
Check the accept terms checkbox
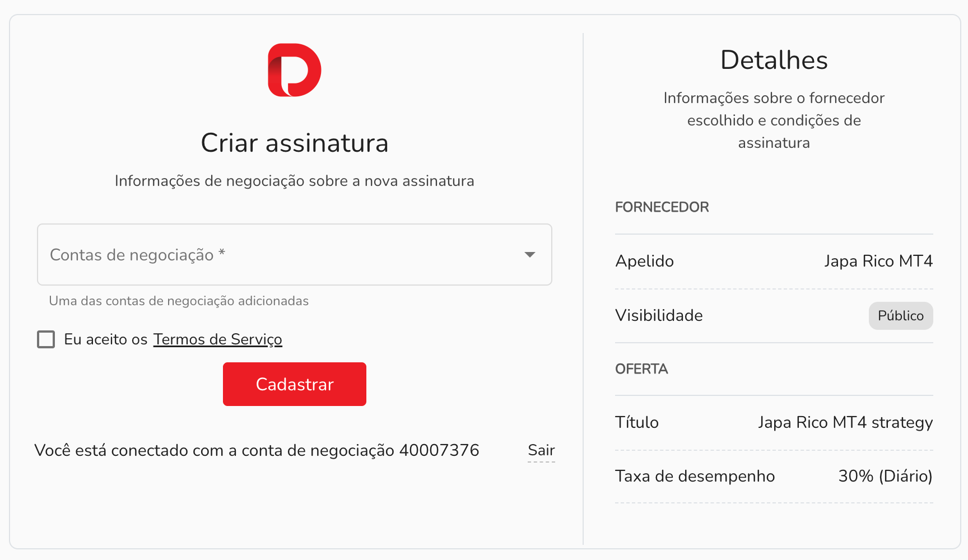pos(46,339)
